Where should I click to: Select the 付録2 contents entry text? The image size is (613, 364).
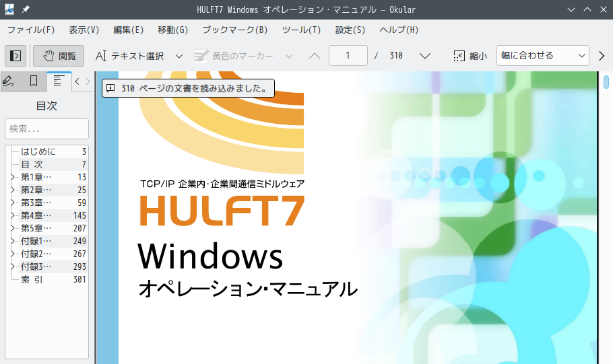pos(36,254)
